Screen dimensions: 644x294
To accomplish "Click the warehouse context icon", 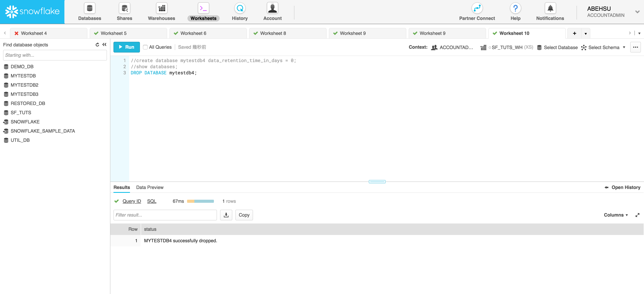I will click(483, 48).
